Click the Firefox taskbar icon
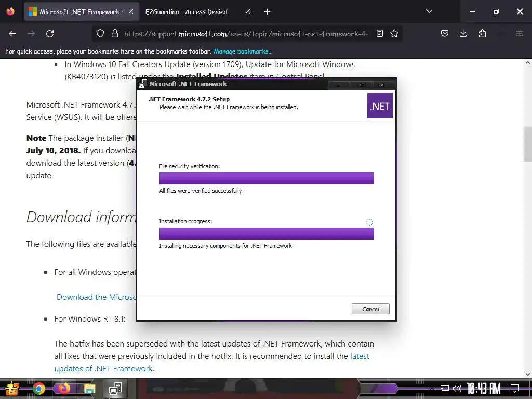This screenshot has height=399, width=532. [64, 389]
